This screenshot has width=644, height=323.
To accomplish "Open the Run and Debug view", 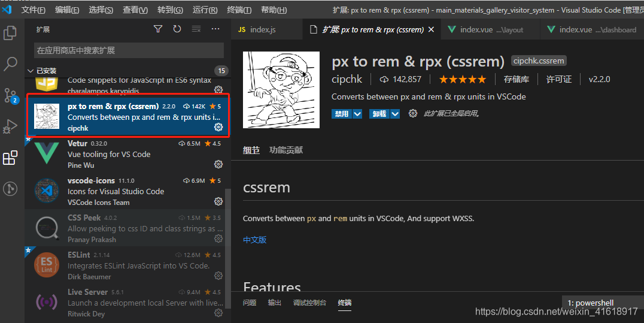I will click(x=10, y=126).
